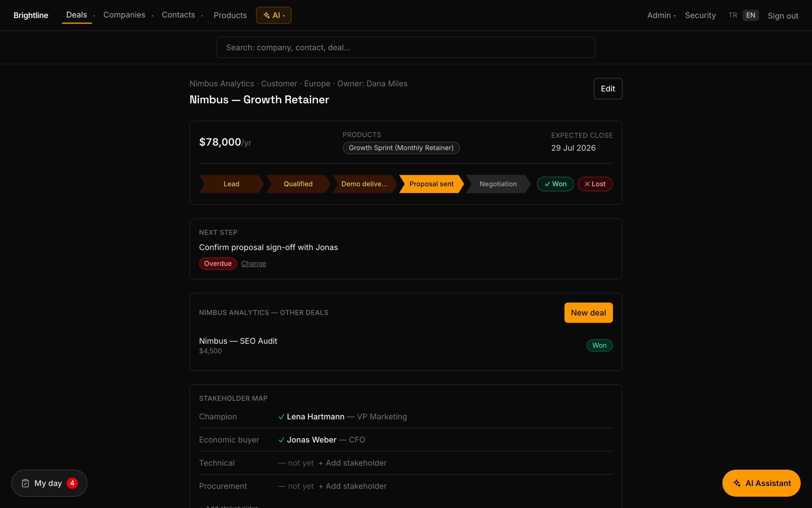The height and width of the screenshot is (508, 812).
Task: Expand the Contacts menu caret
Action: coord(202,16)
